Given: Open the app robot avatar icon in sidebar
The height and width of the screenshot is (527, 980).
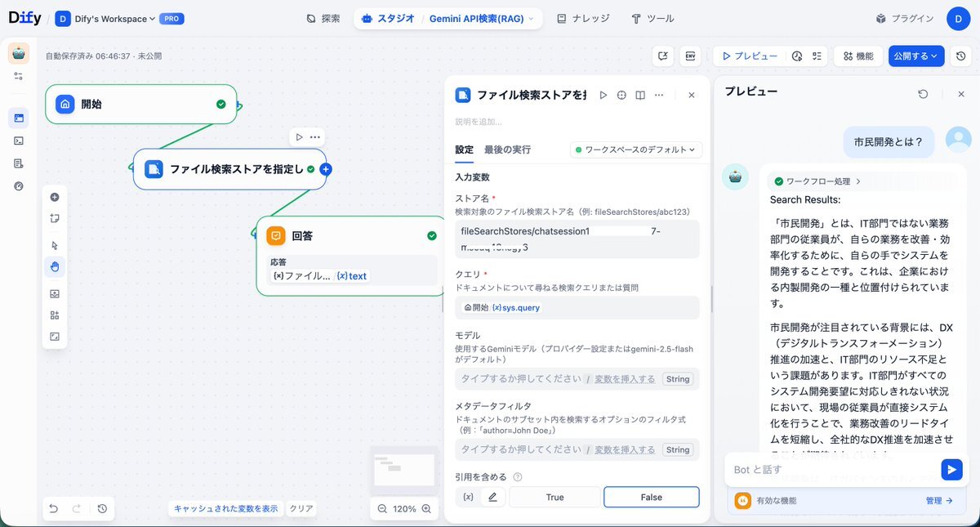Looking at the screenshot, I should click(x=19, y=54).
